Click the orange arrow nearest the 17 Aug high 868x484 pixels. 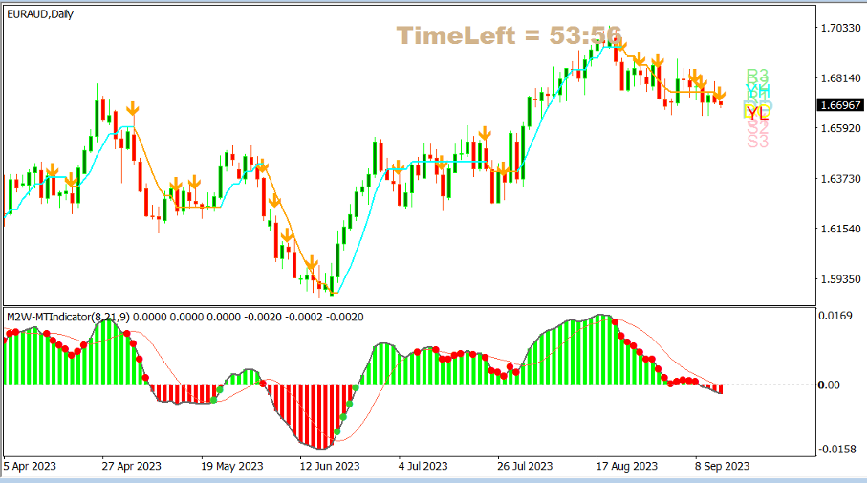pos(619,43)
